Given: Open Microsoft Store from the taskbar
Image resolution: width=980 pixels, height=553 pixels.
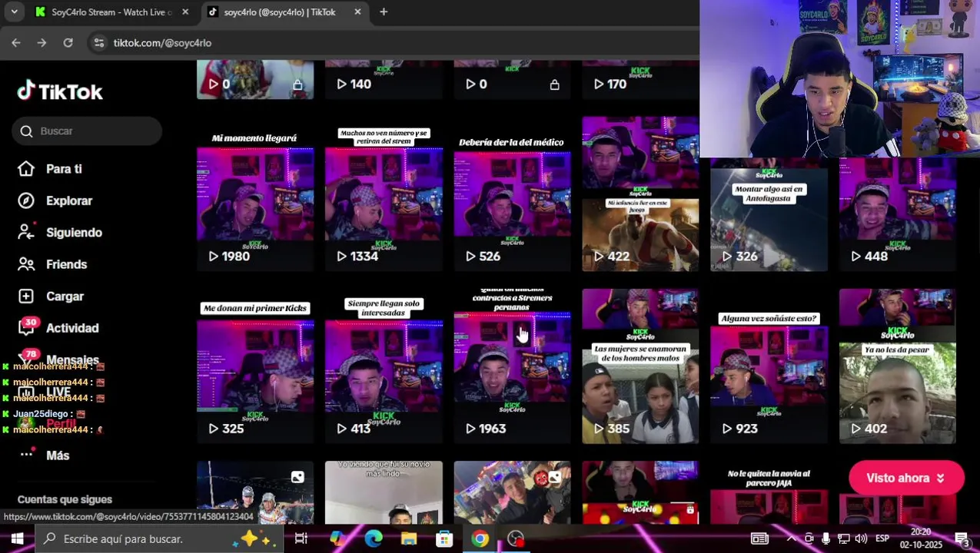Looking at the screenshot, I should click(x=444, y=539).
